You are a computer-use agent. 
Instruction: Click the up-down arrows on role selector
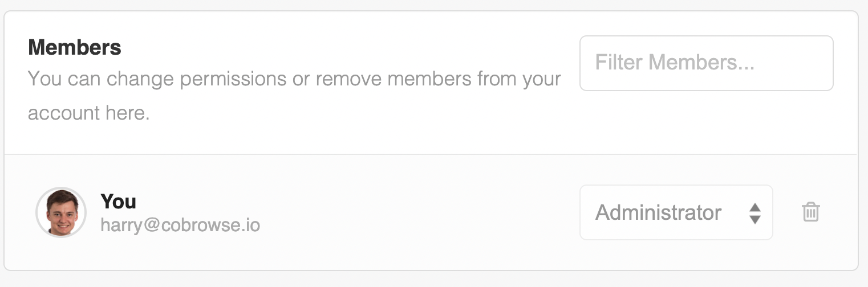coord(755,213)
